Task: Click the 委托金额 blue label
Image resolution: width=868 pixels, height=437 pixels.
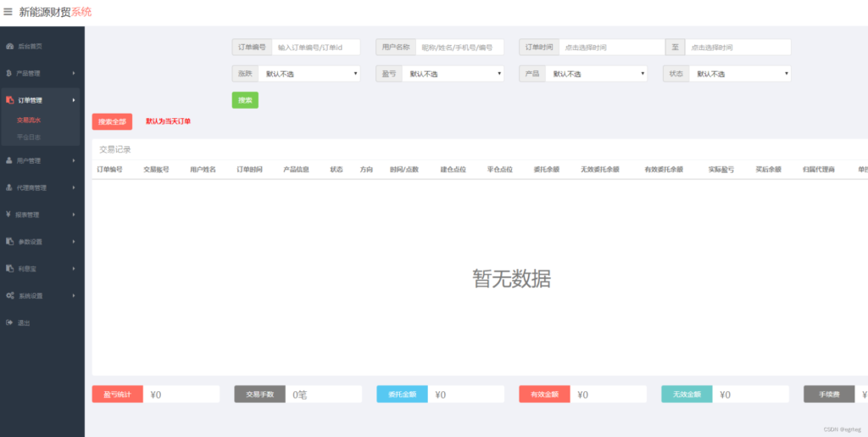Action: pos(403,395)
